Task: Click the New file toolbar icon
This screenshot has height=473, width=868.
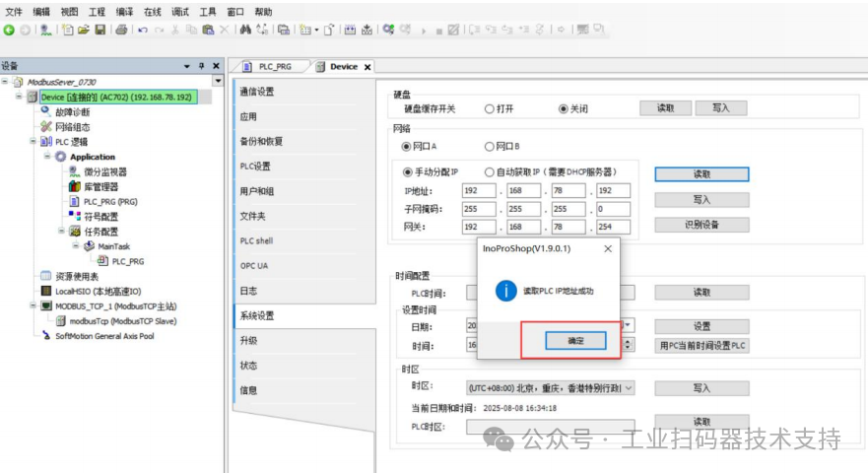Action: (68, 30)
